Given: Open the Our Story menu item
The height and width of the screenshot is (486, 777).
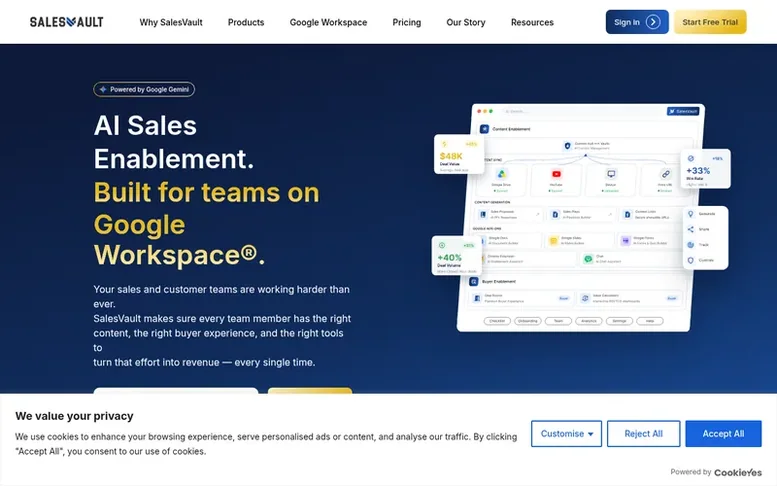Looking at the screenshot, I should [466, 22].
